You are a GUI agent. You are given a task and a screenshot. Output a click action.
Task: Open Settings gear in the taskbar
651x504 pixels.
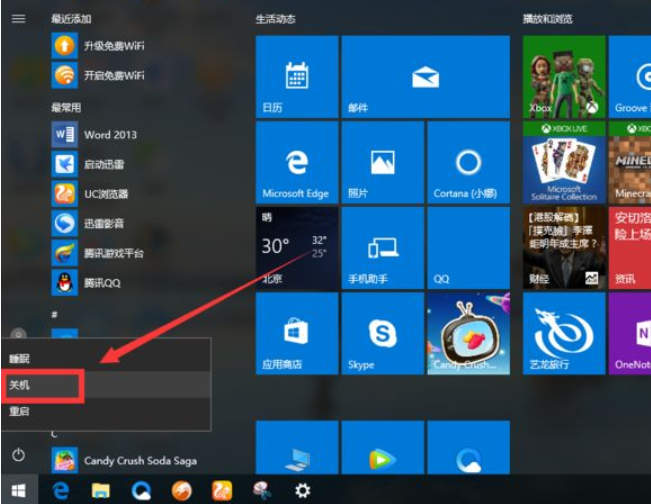tap(302, 490)
